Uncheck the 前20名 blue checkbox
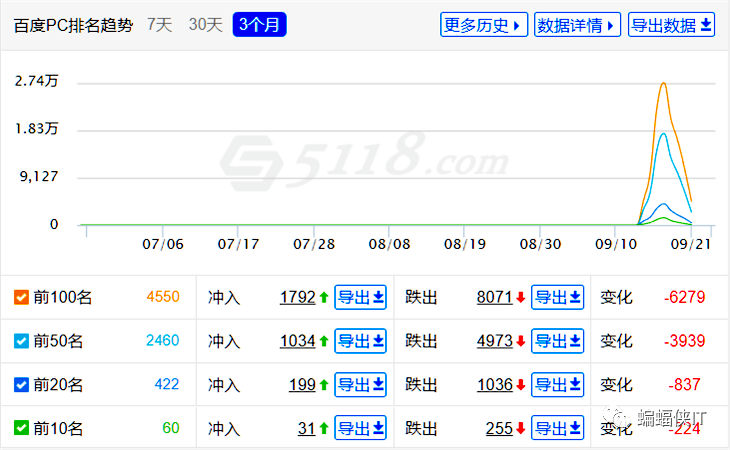Screen dimensions: 730x450 21,384
